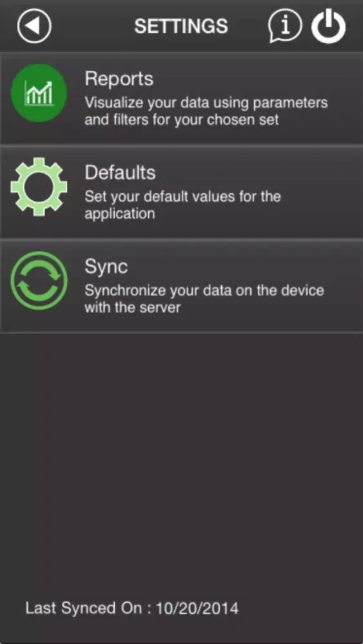
Task: Click 'Set your default values' description
Action: tap(182, 205)
